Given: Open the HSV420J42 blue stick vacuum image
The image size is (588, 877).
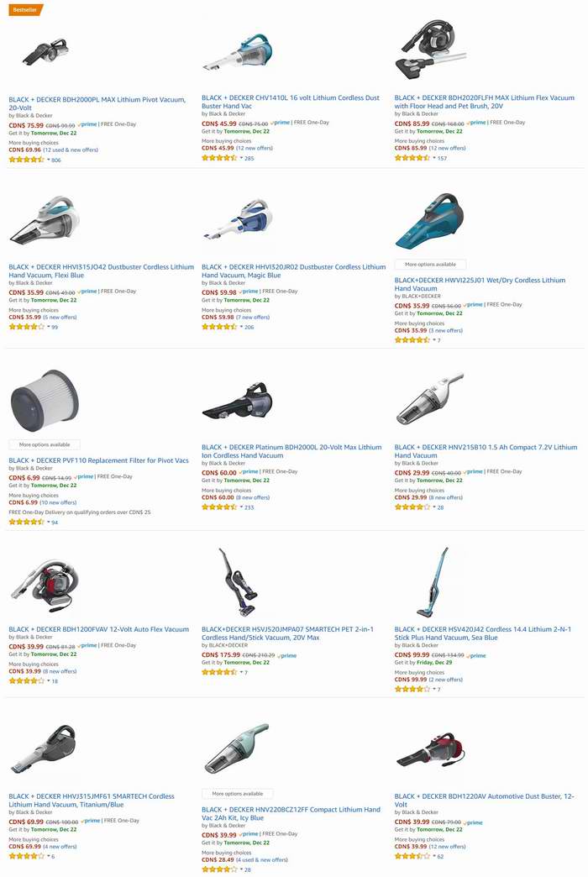Looking at the screenshot, I should click(433, 581).
